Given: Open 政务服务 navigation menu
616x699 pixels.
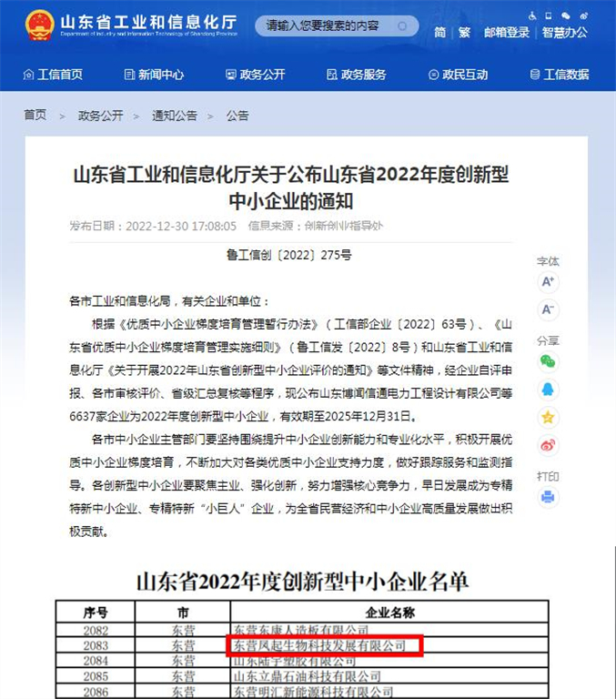Looking at the screenshot, I should (357, 75).
